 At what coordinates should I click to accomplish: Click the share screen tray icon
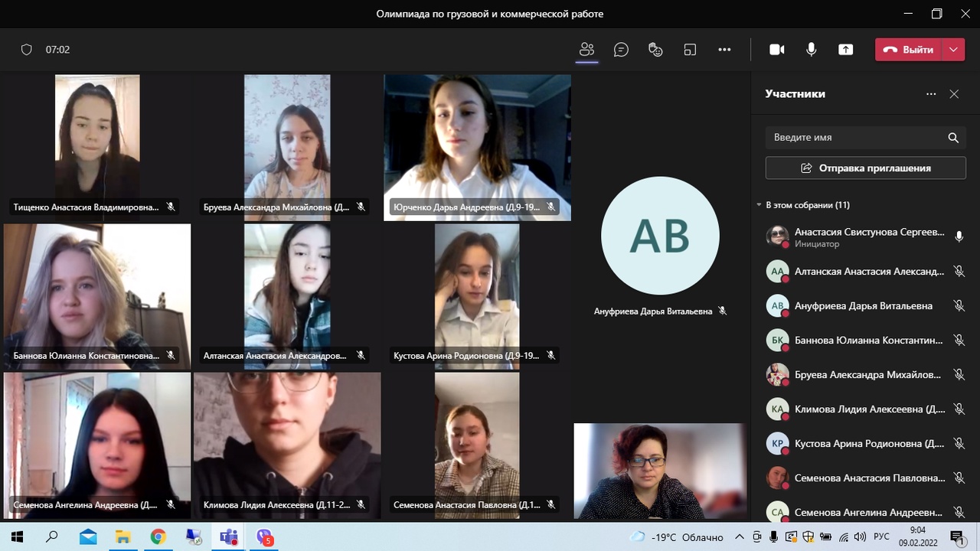point(845,50)
